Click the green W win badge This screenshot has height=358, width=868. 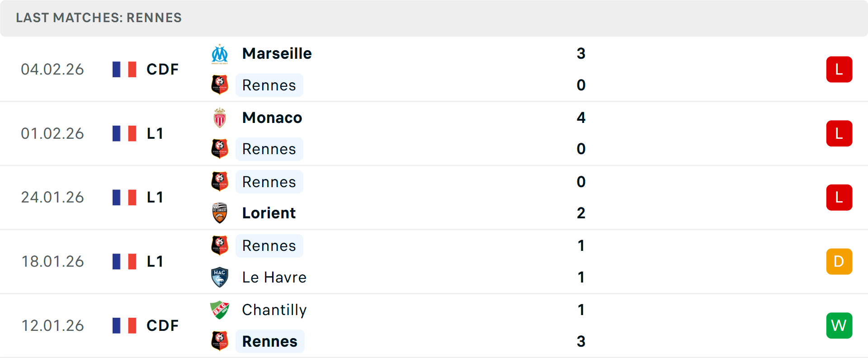tap(839, 325)
